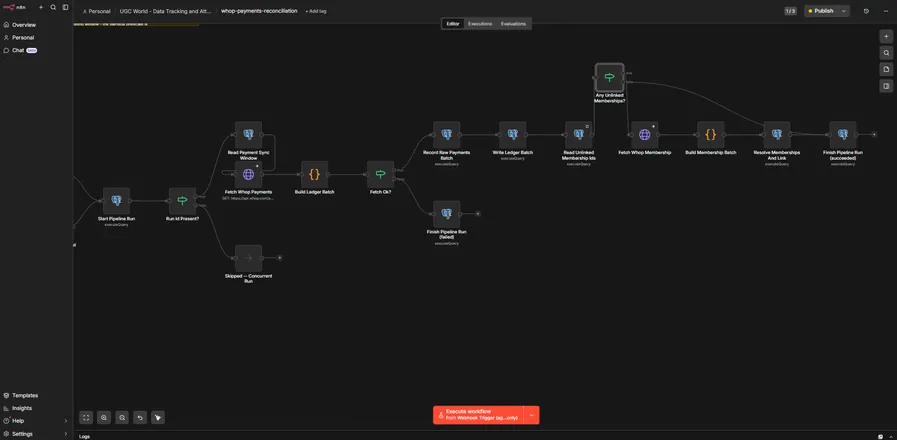Select the Build Membership Batch code node

[x=711, y=135]
